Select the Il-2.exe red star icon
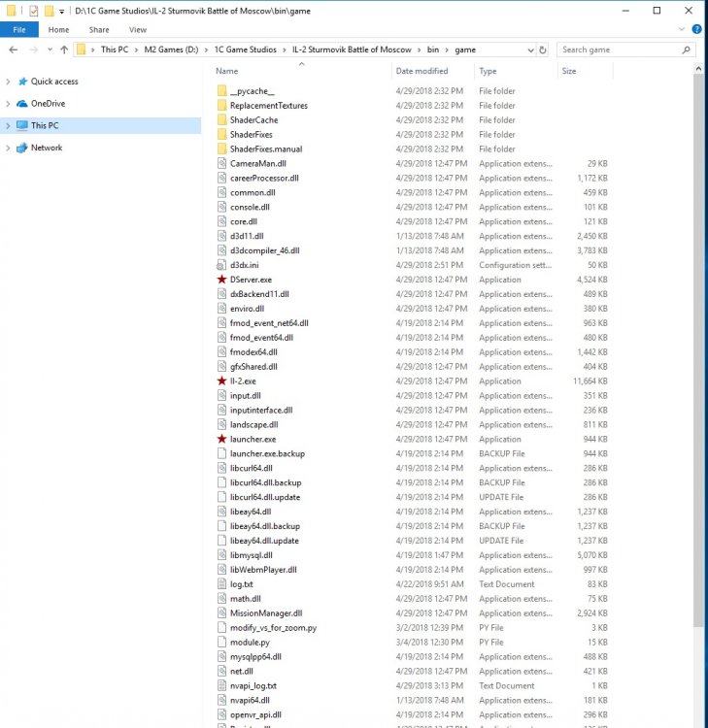Viewport: 708px width, 728px height. coord(222,381)
